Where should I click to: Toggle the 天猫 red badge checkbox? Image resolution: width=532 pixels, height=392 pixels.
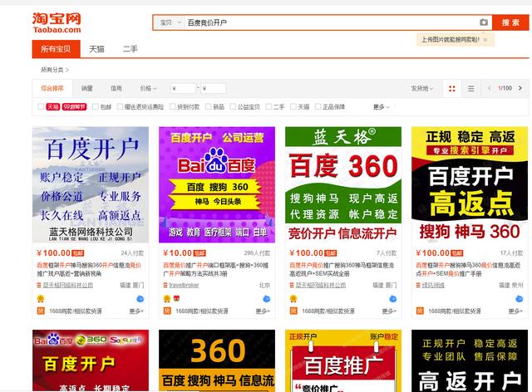(41, 107)
